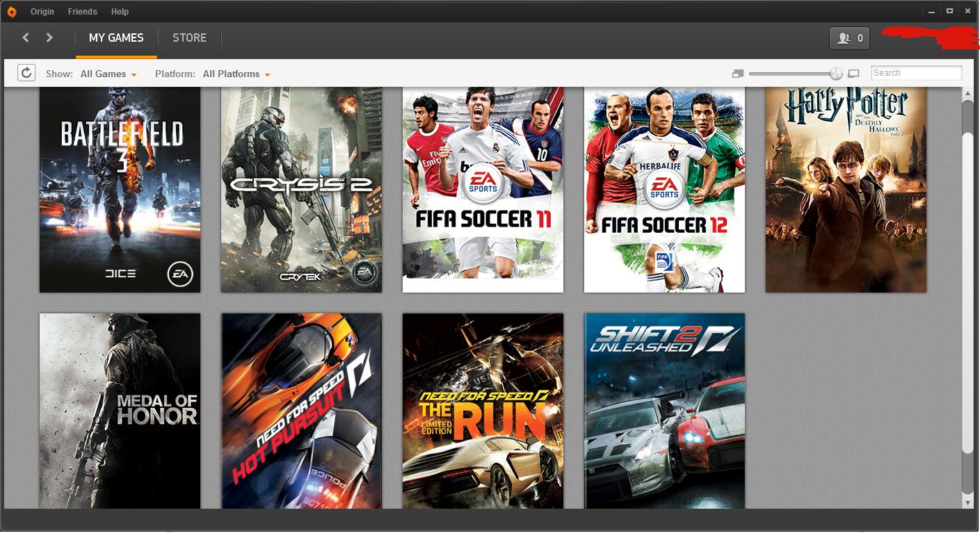Click the tile size slider handle
The width and height of the screenshot is (980, 533).
click(x=836, y=74)
